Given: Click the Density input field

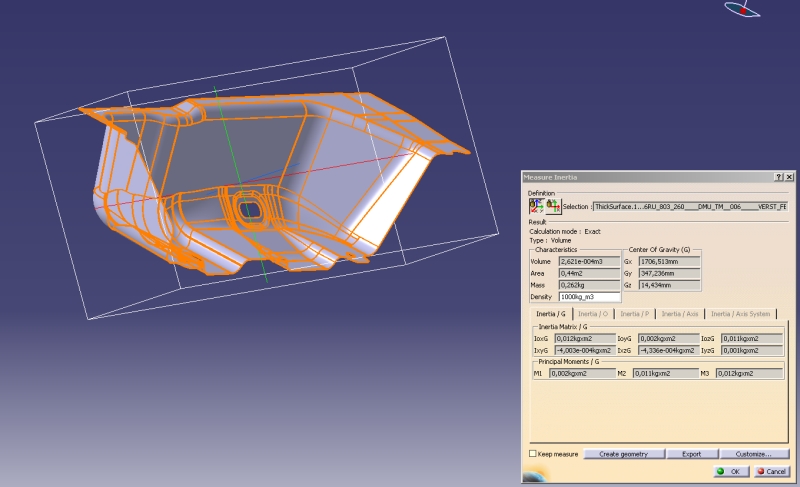Looking at the screenshot, I should 588,297.
